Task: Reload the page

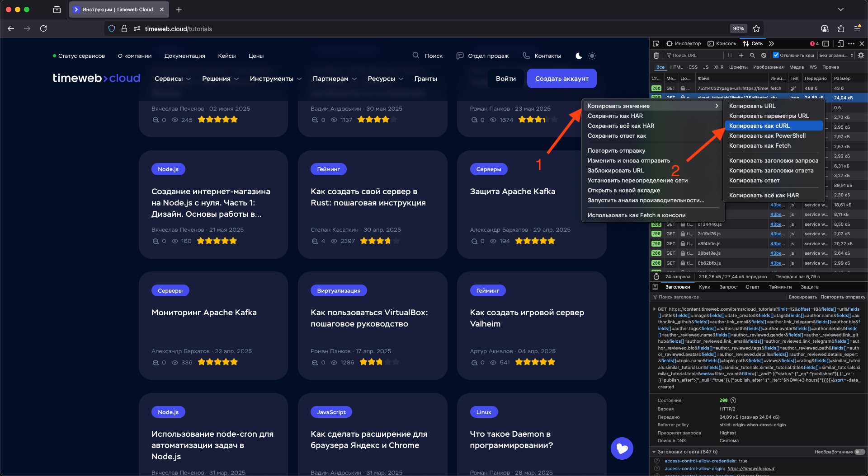Action: [x=43, y=28]
